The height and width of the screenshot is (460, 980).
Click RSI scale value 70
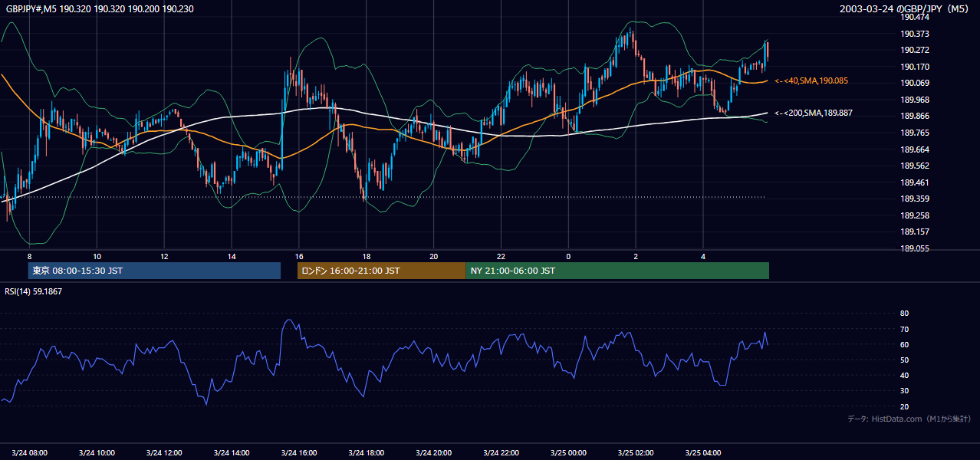click(x=904, y=329)
